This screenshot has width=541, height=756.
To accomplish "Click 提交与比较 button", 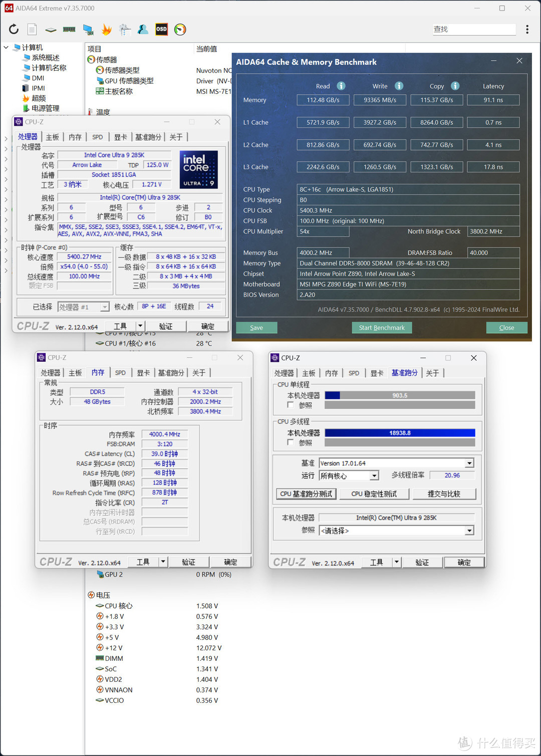I will (444, 493).
